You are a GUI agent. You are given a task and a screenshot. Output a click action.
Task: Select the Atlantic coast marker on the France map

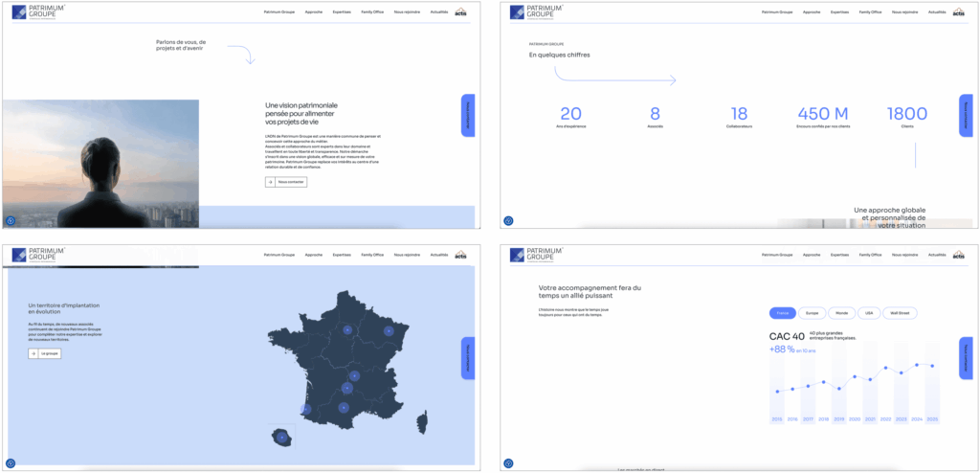tap(305, 410)
